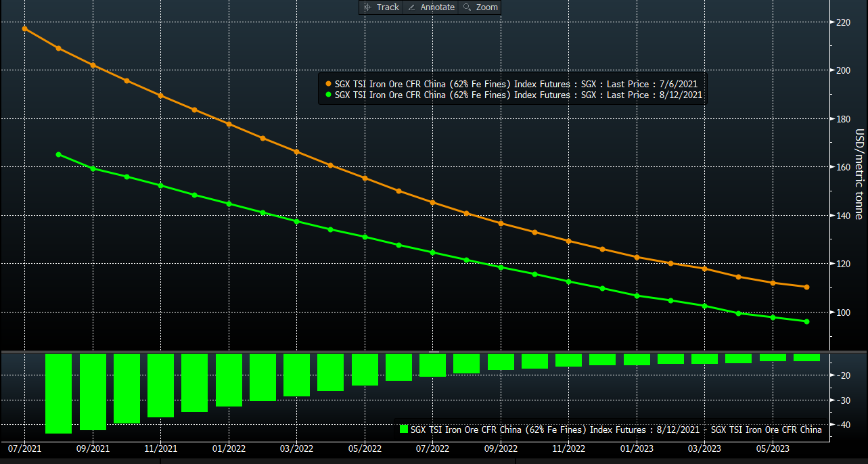Click the leftmost tallest green spread bar
The image size is (868, 464).
[59, 393]
